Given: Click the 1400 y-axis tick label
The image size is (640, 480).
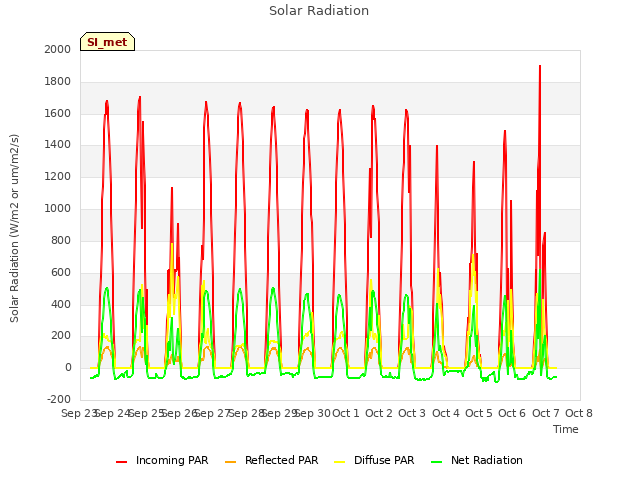Looking at the screenshot, I should (58, 145).
